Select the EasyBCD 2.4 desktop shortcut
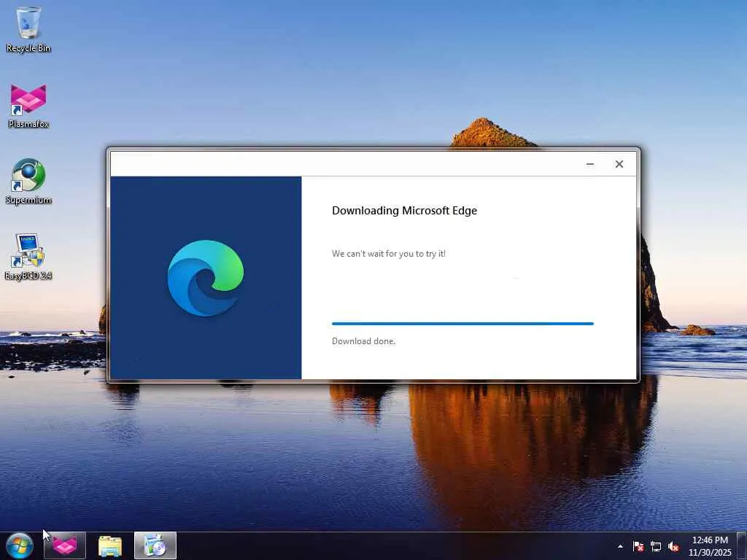 (x=28, y=257)
